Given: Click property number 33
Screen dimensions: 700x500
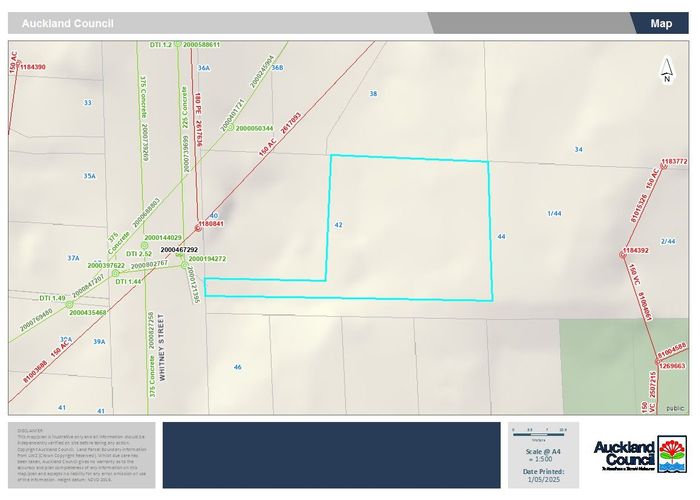Looking at the screenshot, I should coord(88,103).
